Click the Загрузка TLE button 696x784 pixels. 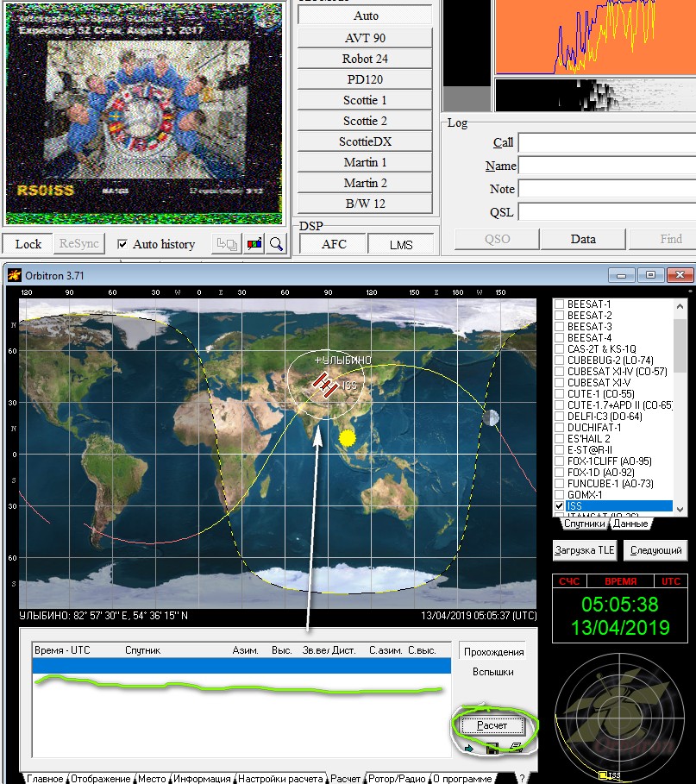point(585,550)
